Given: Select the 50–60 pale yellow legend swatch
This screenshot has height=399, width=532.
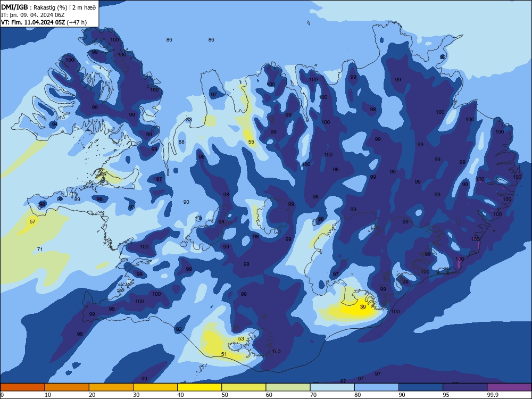Looking at the screenshot, I should pos(244,387).
